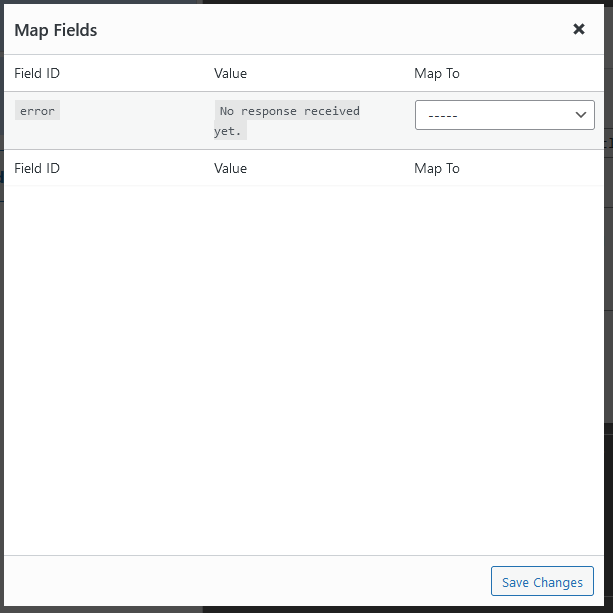The image size is (613, 613).
Task: Click the dashes placeholder in Map To select
Action: [443, 115]
